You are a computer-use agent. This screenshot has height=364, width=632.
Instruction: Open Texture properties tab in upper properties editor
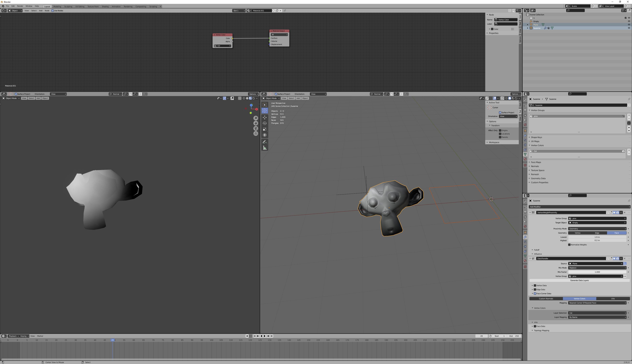pos(525,165)
